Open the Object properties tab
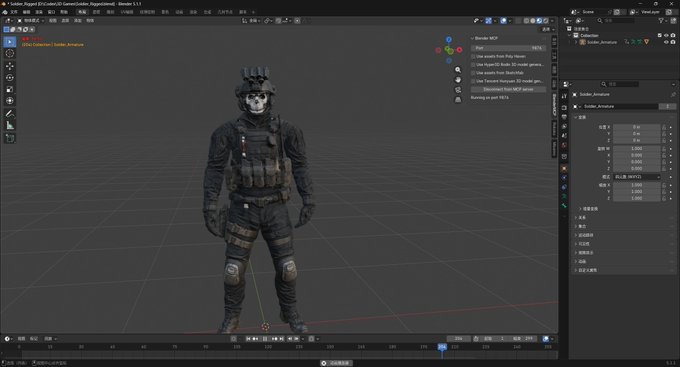The image size is (680, 367). click(x=564, y=168)
